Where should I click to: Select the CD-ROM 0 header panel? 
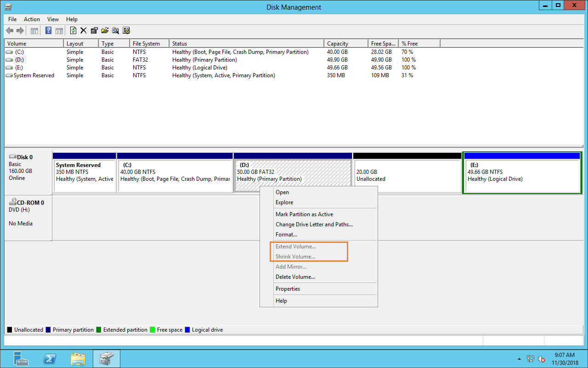28,218
